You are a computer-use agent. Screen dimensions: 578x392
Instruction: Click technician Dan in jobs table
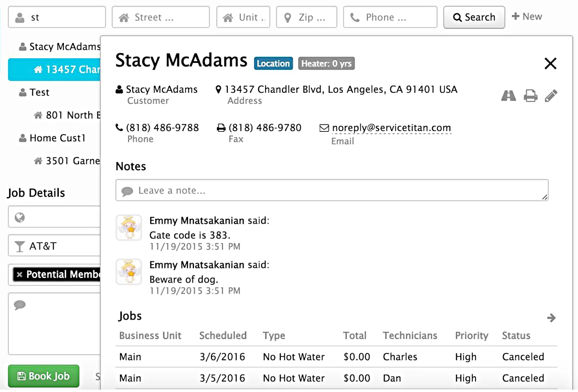pyautogui.click(x=392, y=378)
